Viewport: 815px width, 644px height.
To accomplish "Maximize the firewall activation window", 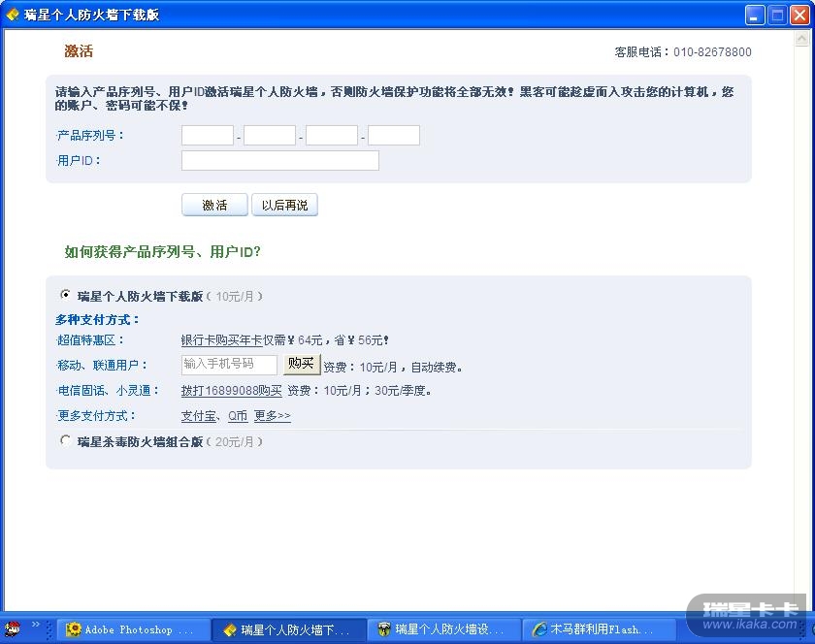I will click(x=777, y=16).
